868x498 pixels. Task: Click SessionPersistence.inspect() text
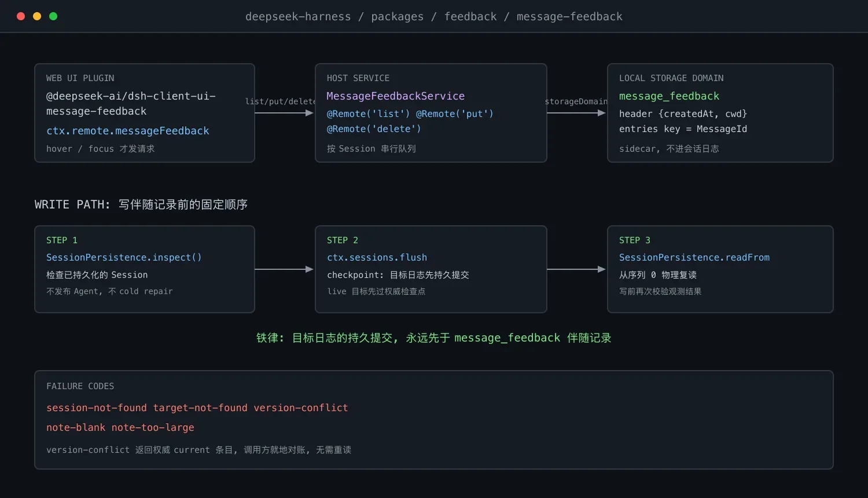pyautogui.click(x=124, y=258)
